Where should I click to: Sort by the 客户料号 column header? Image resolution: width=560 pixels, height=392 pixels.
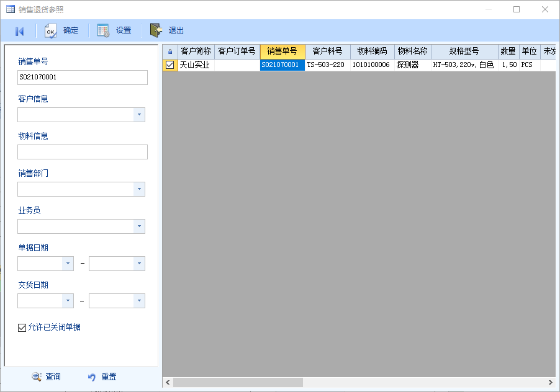click(x=328, y=51)
